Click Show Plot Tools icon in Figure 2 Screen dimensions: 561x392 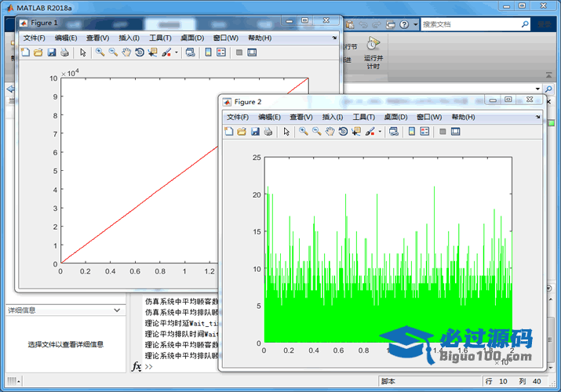click(x=455, y=131)
